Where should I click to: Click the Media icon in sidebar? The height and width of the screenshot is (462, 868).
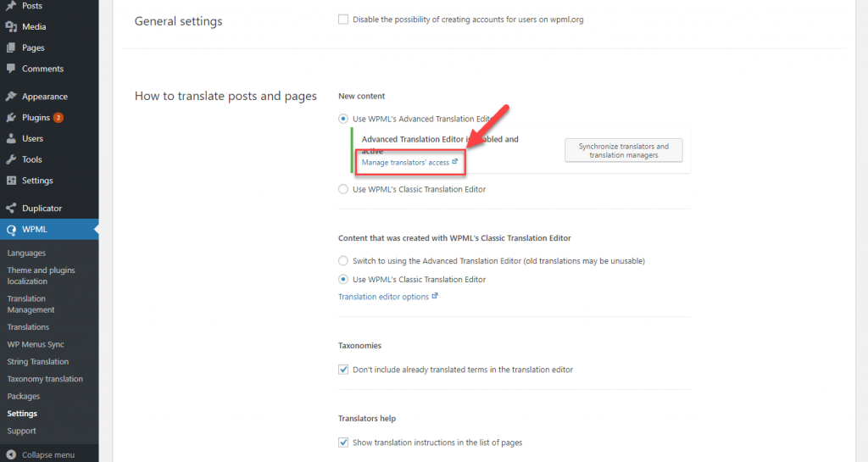pyautogui.click(x=11, y=26)
